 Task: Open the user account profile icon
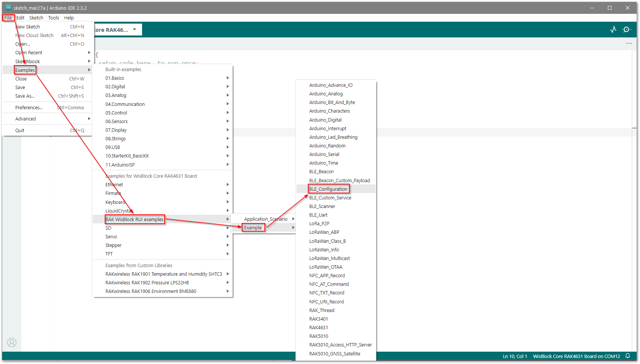(12, 342)
